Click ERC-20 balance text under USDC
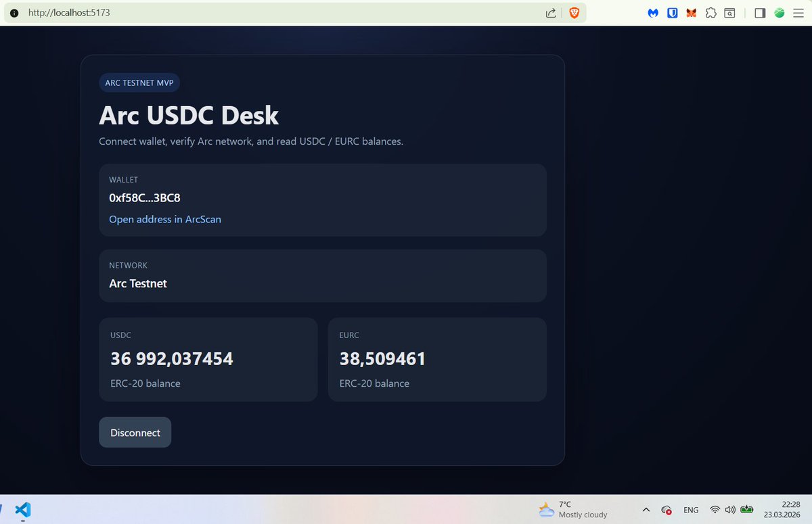The image size is (812, 524). pos(145,383)
